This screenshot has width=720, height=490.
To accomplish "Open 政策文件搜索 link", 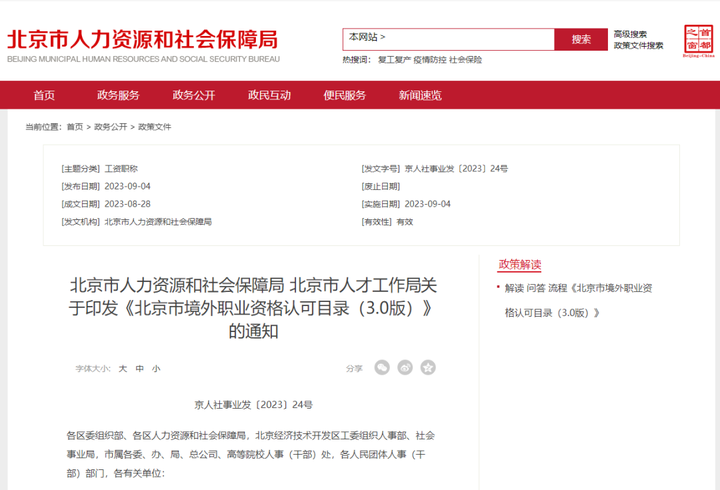I will 638,45.
